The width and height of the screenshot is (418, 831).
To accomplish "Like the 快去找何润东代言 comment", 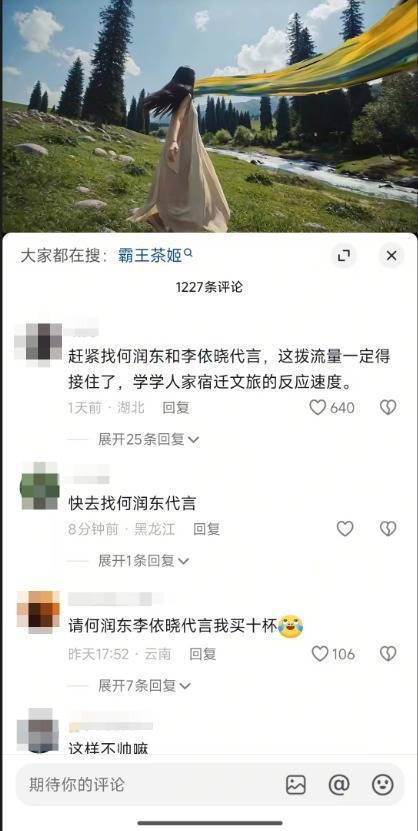I will pyautogui.click(x=345, y=528).
